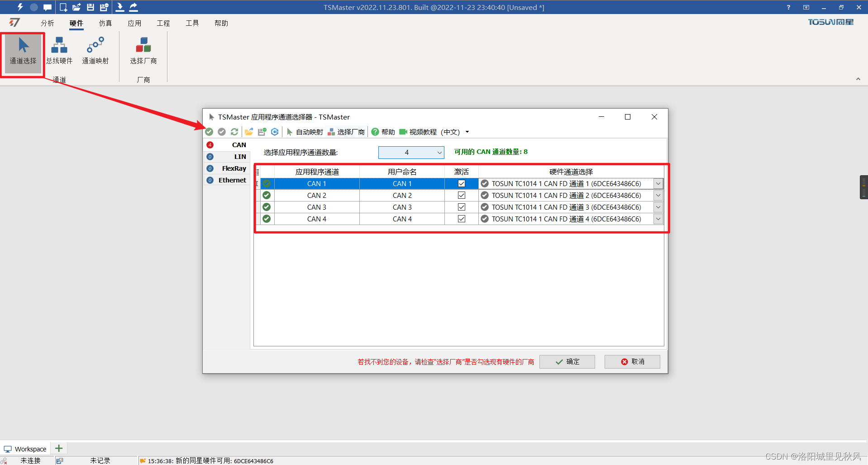Screen dimensions: 868x465
Task: Confirm with the 确定 button
Action: 567,362
